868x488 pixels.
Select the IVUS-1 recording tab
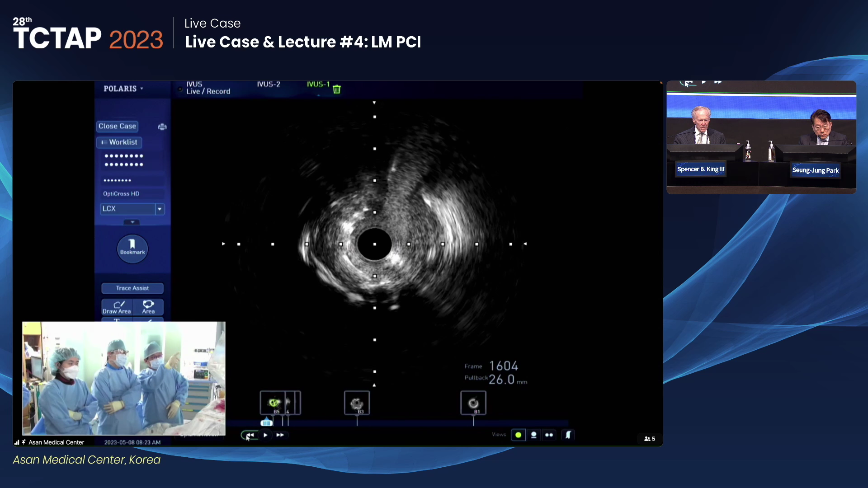318,84
